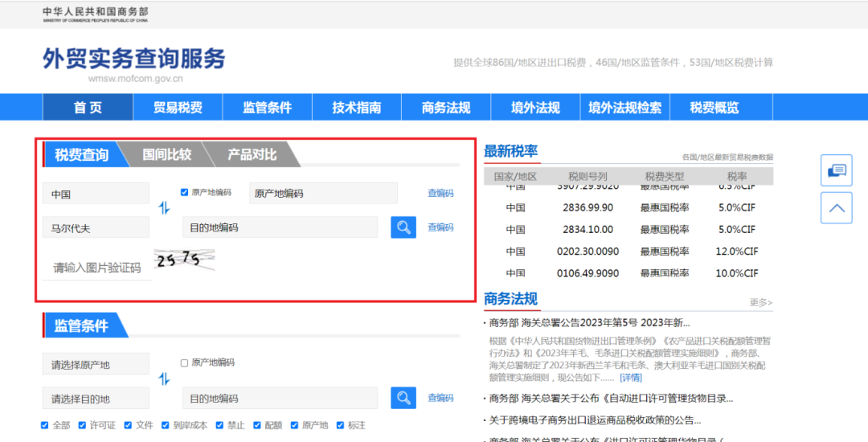Click tariff code 0202.30.0090 in rate table
The width and height of the screenshot is (868, 442).
coord(588,252)
